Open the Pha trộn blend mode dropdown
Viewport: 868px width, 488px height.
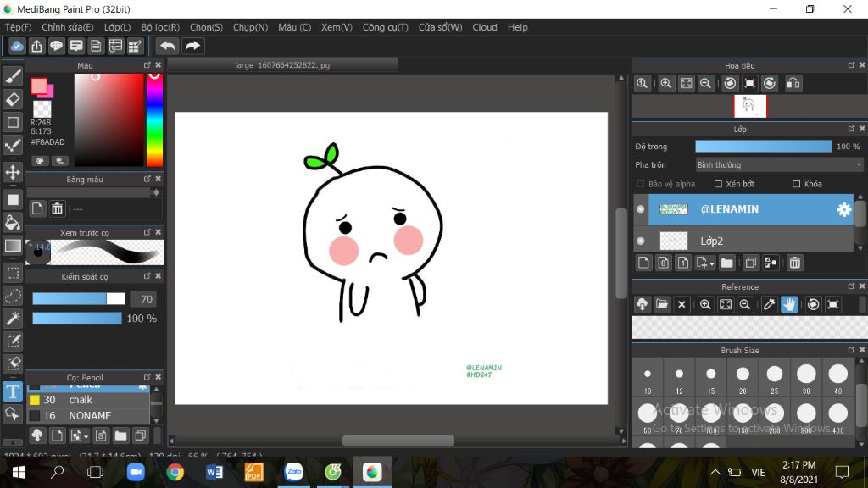(780, 165)
